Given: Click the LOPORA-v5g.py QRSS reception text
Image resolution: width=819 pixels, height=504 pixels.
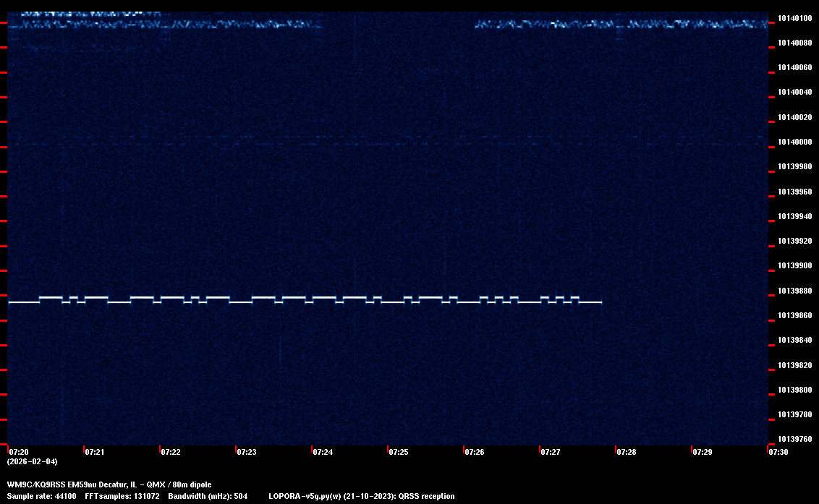Looking at the screenshot, I should [x=361, y=496].
